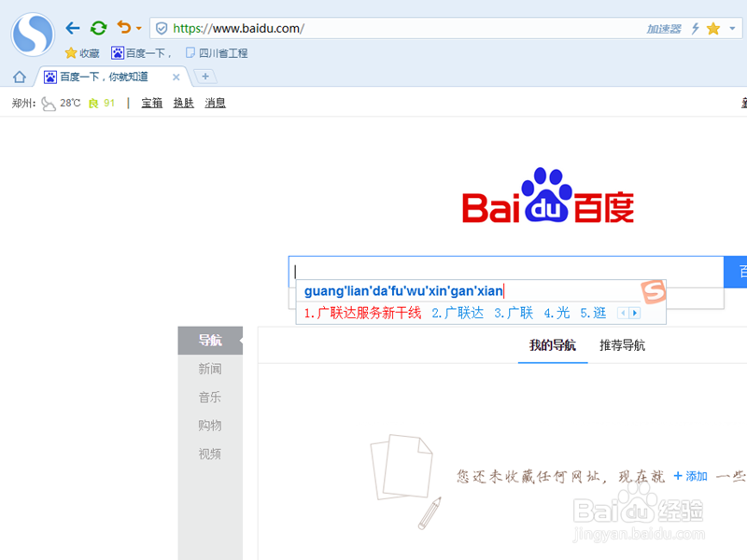Choose candidate 5 逛
Screen dimensions: 747x560
tap(593, 313)
